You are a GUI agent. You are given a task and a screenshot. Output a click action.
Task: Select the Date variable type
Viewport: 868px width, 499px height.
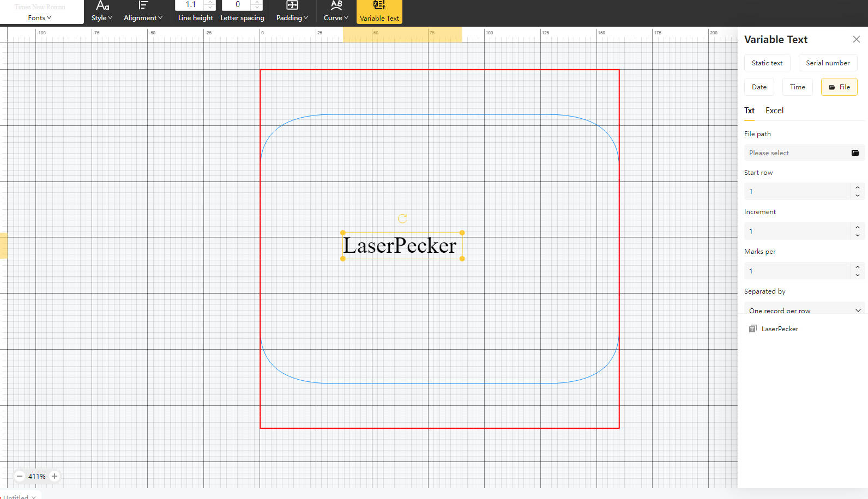click(x=759, y=87)
